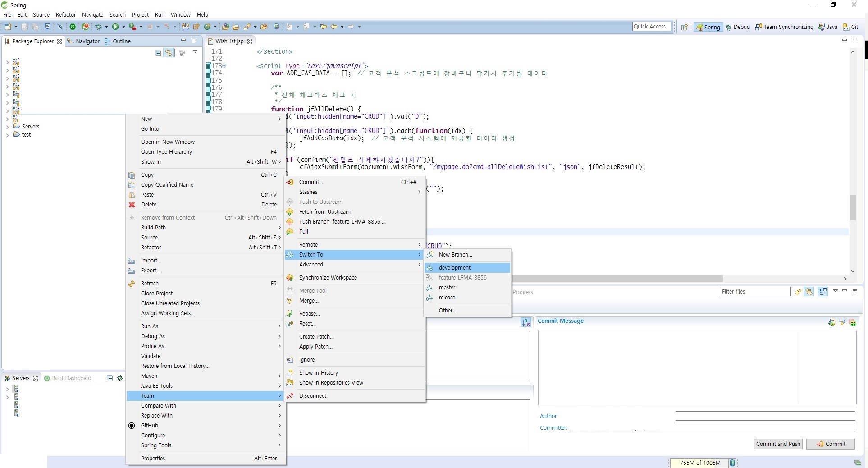
Task: Open the GitHub submenu
Action: (206, 426)
